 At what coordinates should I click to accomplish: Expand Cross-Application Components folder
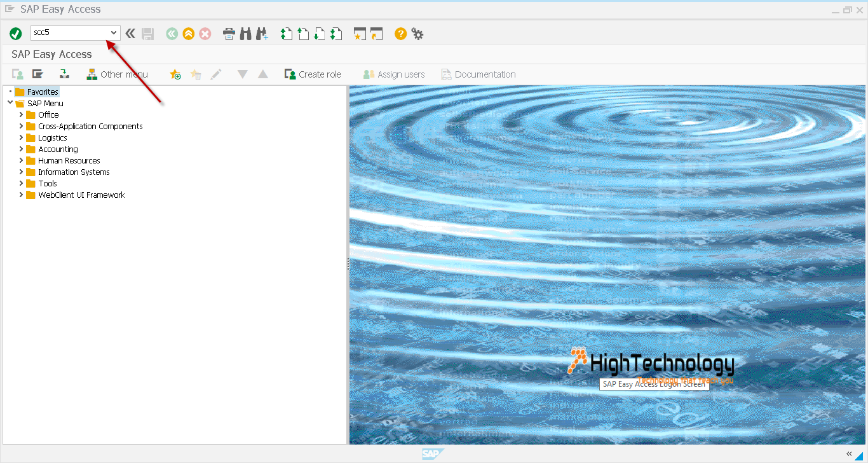pyautogui.click(x=21, y=126)
